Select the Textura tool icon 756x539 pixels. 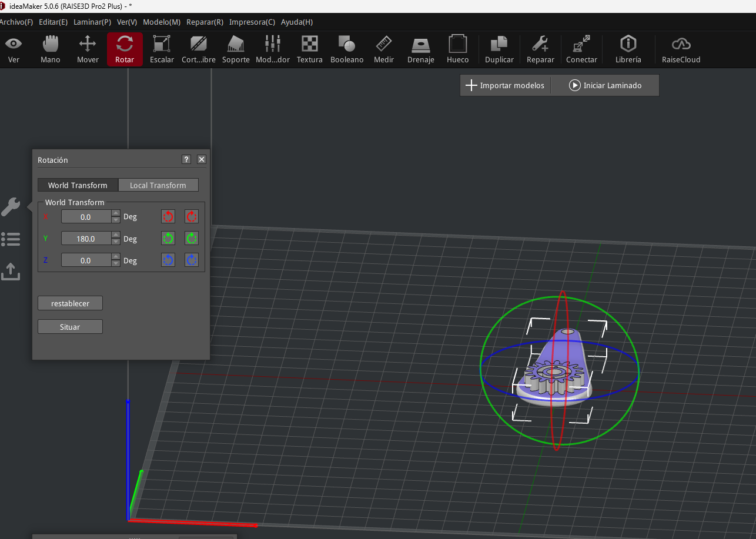309,49
